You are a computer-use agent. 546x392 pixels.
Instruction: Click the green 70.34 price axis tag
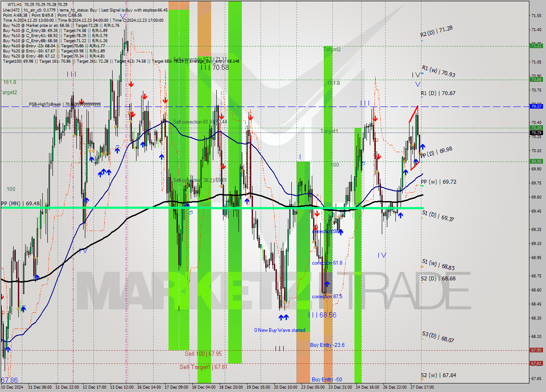[x=536, y=127]
